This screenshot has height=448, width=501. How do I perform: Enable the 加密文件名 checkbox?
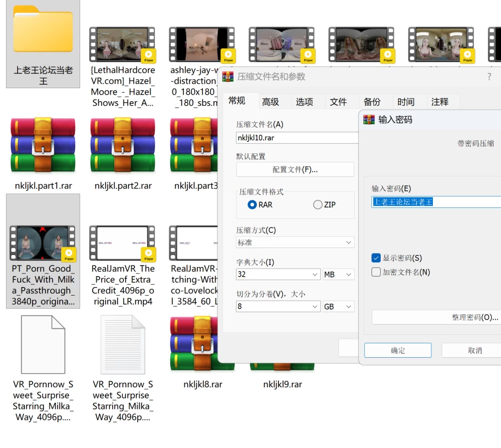tap(376, 272)
